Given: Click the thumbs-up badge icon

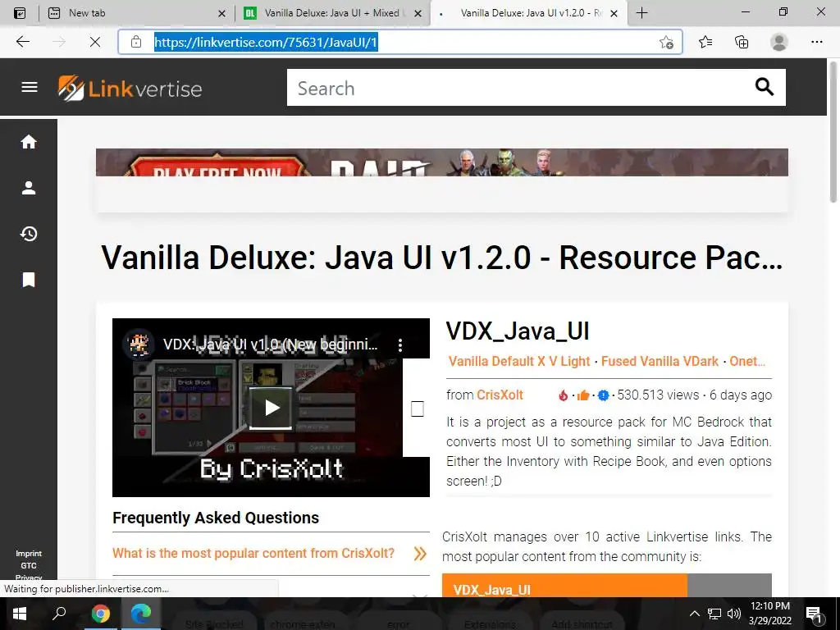Looking at the screenshot, I should (x=583, y=395).
